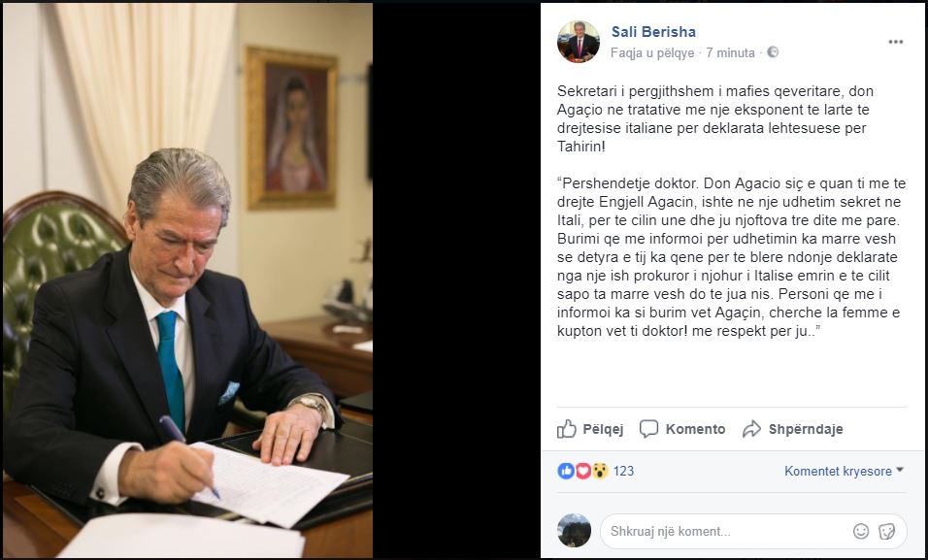Click the 7 minuta timestamp link
Image resolution: width=928 pixels, height=560 pixels.
pos(730,52)
